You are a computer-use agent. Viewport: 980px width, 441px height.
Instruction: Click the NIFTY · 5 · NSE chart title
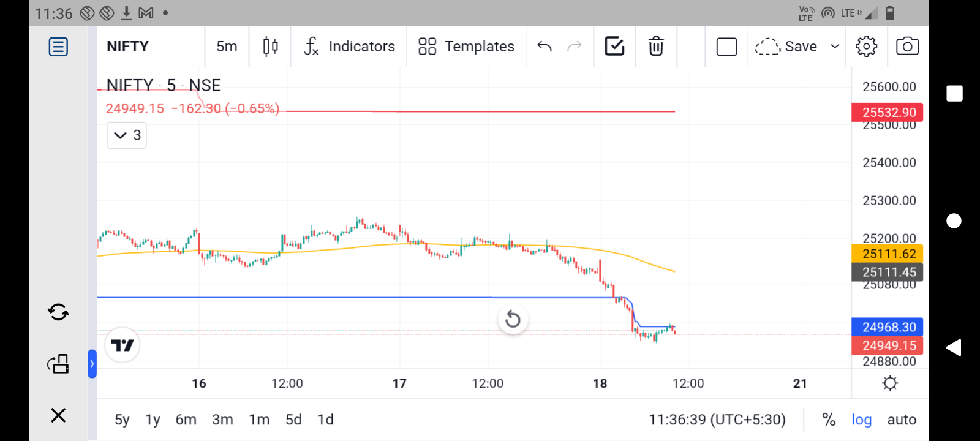point(164,85)
